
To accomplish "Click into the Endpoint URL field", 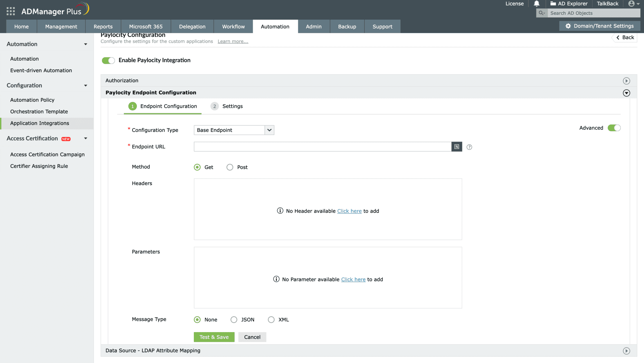I will 322,147.
